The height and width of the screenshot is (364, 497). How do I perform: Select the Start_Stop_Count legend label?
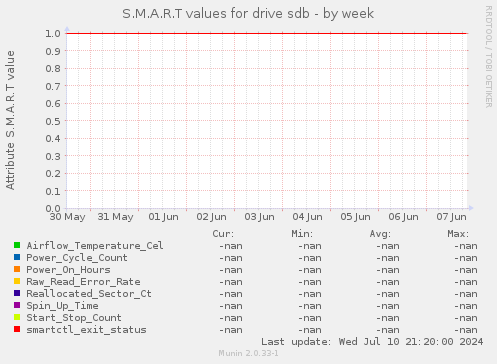pyautogui.click(x=74, y=318)
